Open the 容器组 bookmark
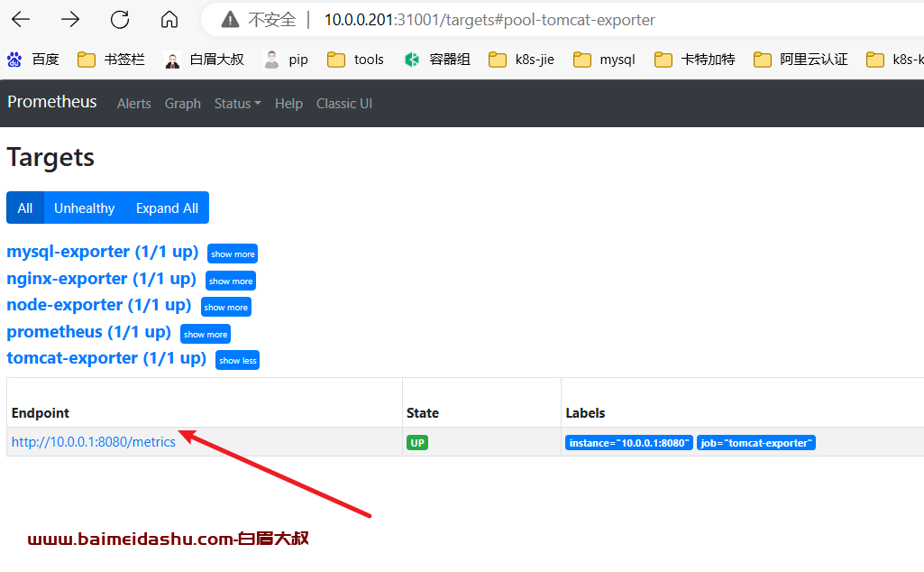 click(437, 60)
